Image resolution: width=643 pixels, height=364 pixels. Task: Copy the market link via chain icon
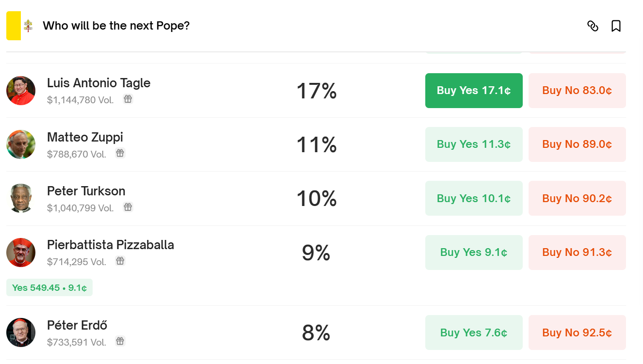593,26
